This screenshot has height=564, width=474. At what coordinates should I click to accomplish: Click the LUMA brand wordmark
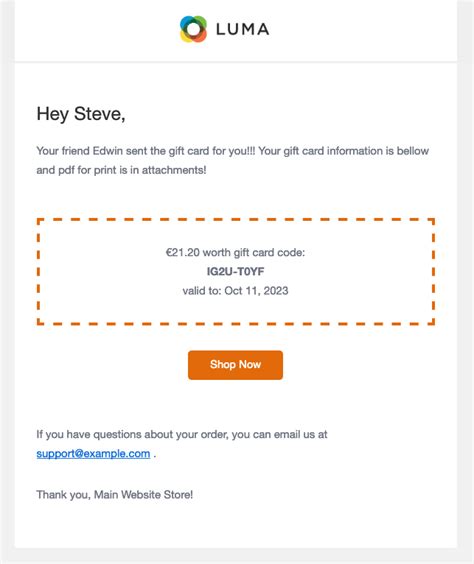[242, 29]
